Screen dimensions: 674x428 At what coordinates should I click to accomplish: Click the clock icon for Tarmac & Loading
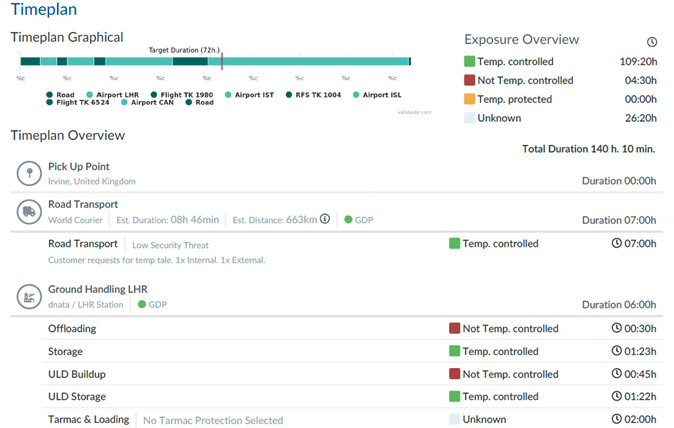click(619, 420)
